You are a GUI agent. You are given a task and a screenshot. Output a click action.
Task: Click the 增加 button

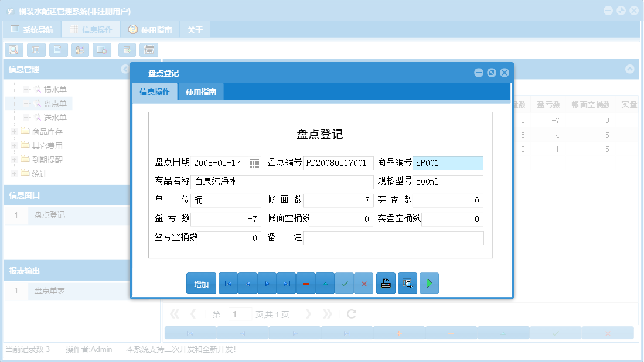coord(201,283)
